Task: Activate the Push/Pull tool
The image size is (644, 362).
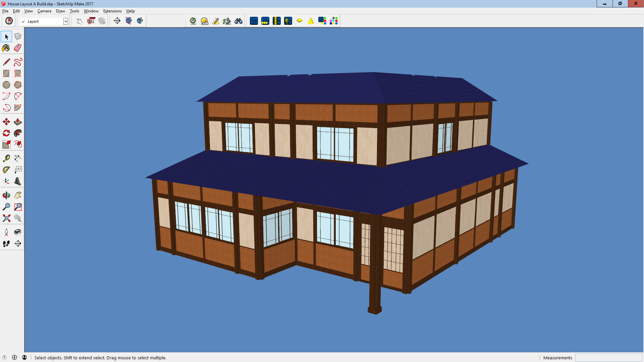Action: 17,121
